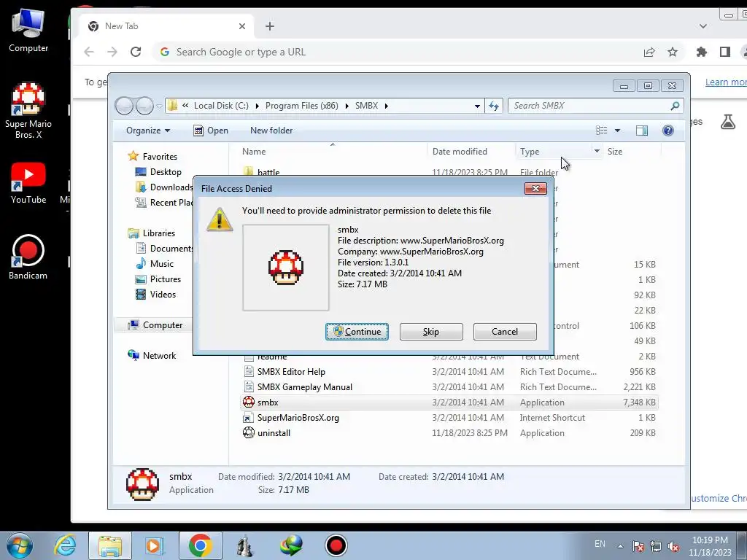Viewport: 747px width, 560px height.
Task: Click Continue in File Access Denied dialog
Action: (357, 332)
